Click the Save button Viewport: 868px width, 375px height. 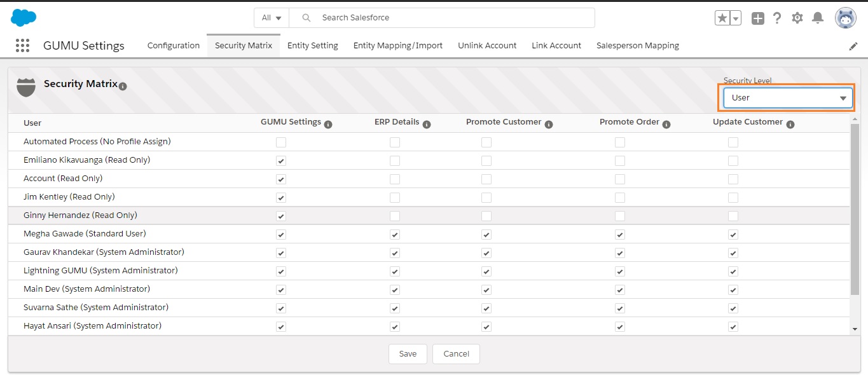tap(408, 354)
